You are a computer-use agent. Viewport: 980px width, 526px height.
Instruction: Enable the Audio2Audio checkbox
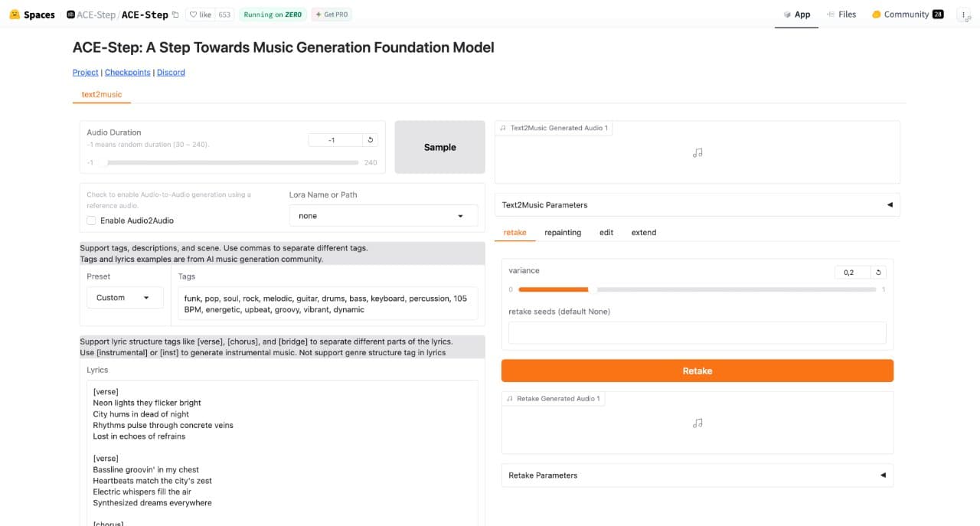click(91, 221)
